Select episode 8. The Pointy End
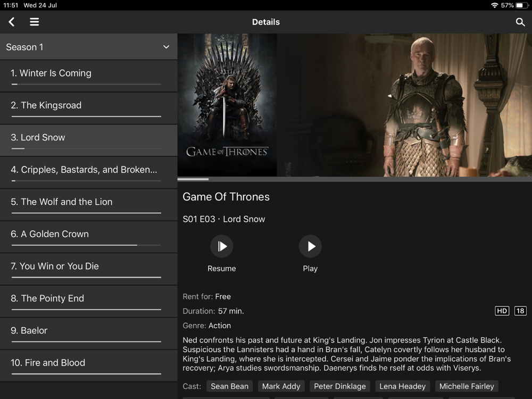The height and width of the screenshot is (399, 532). tap(88, 302)
